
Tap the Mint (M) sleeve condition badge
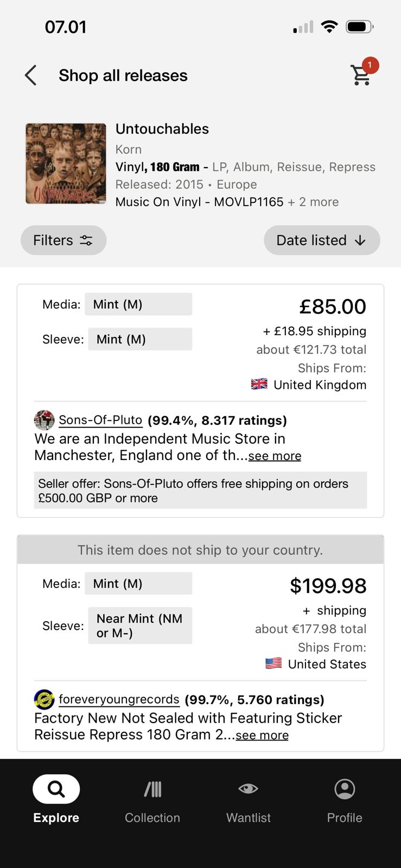point(140,339)
